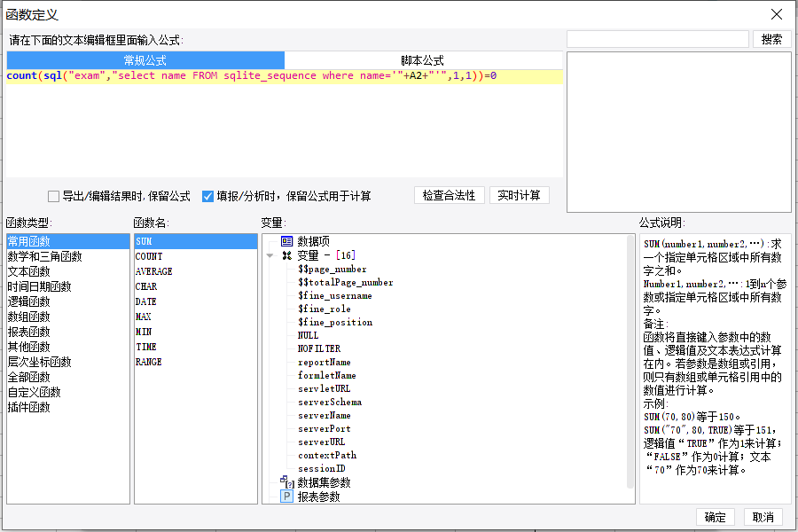Close the 函数定义 dialog with X
Image resolution: width=798 pixels, height=532 pixels.
tap(777, 14)
